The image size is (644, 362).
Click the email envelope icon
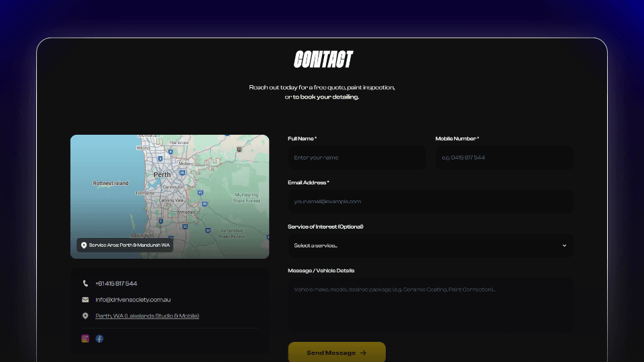(85, 300)
